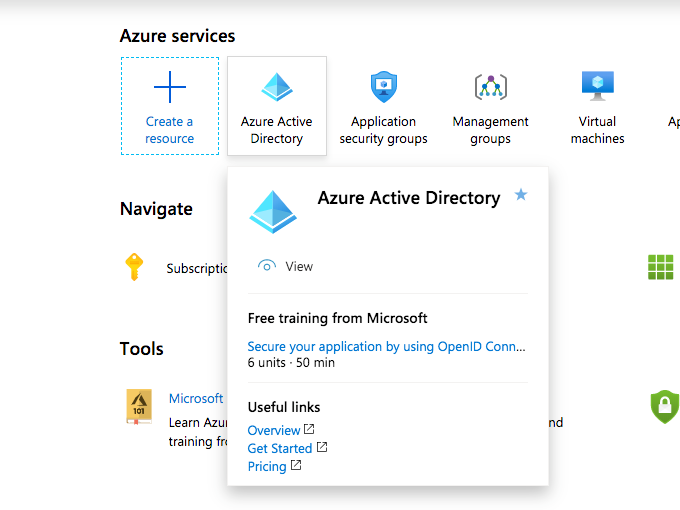Click the green shield lock icon
Image resolution: width=680 pixels, height=510 pixels.
coord(664,406)
